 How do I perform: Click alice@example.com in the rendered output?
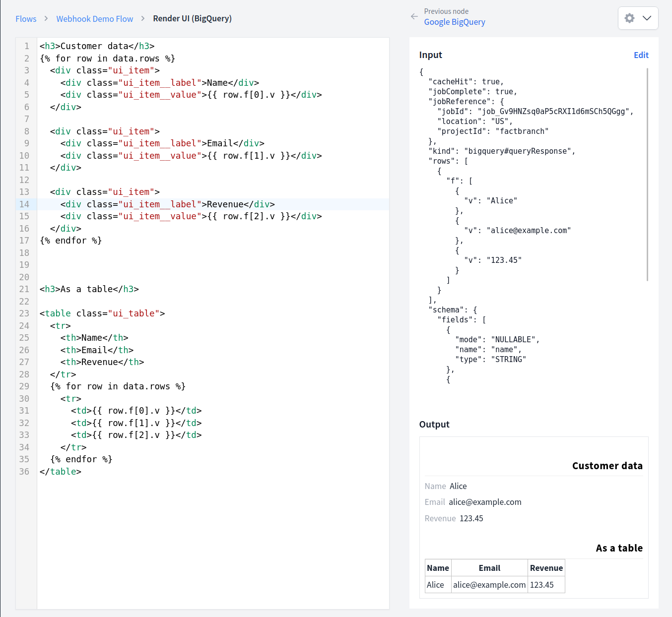(485, 502)
